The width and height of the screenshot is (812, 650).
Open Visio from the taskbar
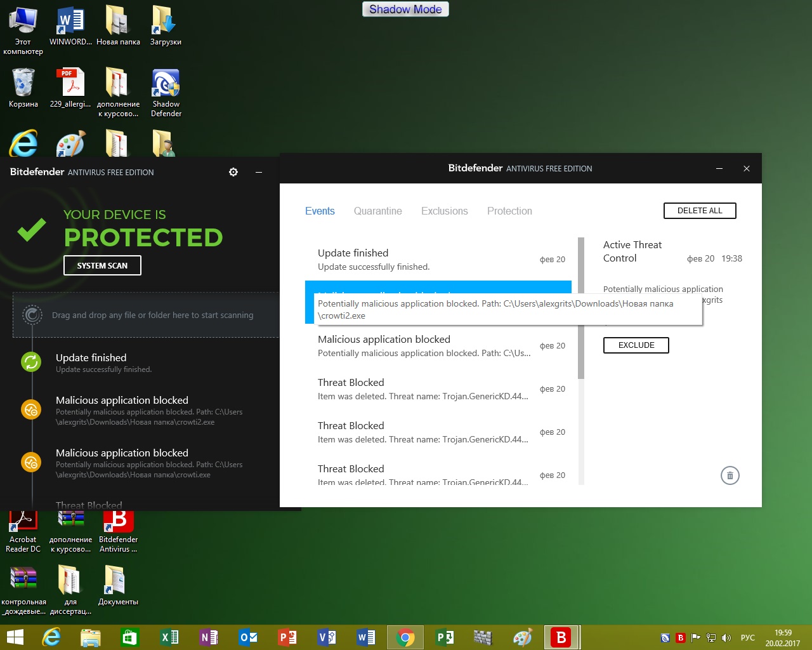tap(327, 637)
